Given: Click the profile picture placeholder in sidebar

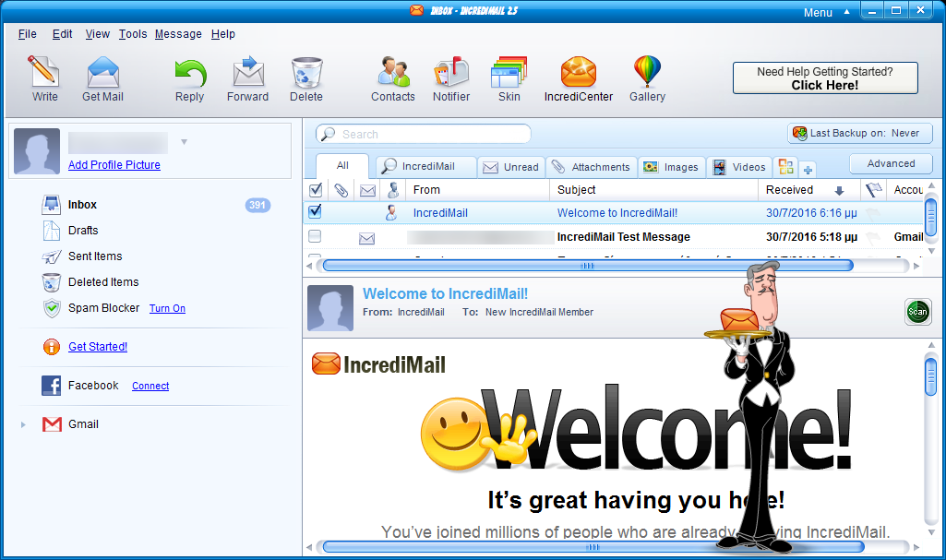Looking at the screenshot, I should pyautogui.click(x=37, y=151).
